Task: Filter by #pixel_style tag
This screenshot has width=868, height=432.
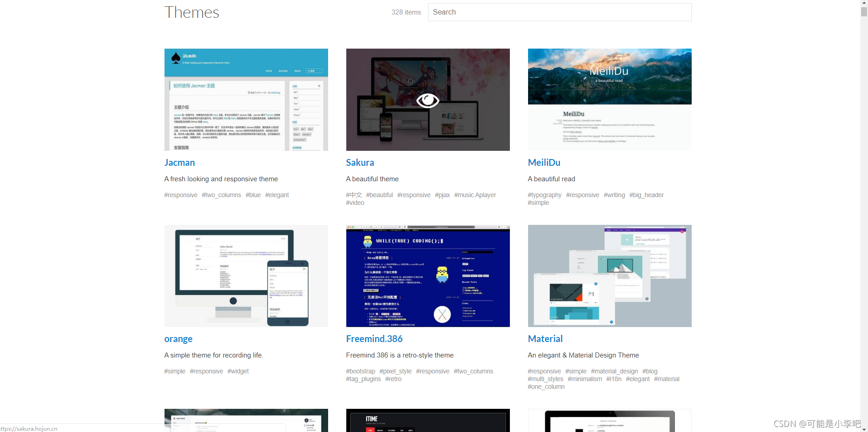Action: 395,371
